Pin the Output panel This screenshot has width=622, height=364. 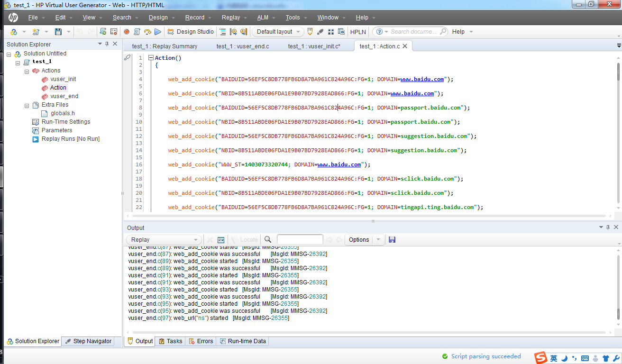pyautogui.click(x=608, y=227)
